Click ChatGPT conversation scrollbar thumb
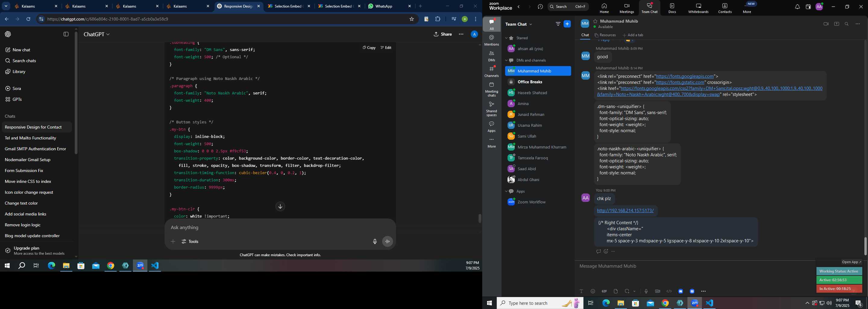 click(480, 218)
